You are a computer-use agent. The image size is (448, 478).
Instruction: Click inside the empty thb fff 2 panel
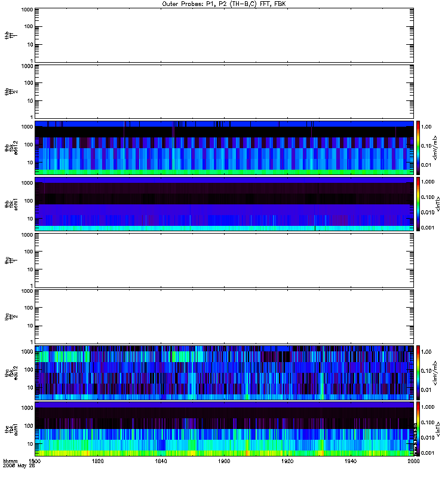point(224,91)
